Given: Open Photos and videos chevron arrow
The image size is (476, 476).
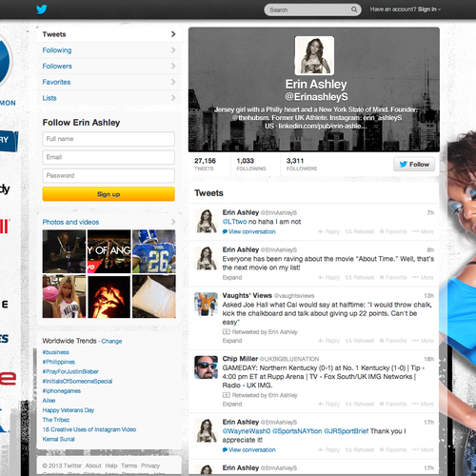Looking at the screenshot, I should [x=173, y=222].
